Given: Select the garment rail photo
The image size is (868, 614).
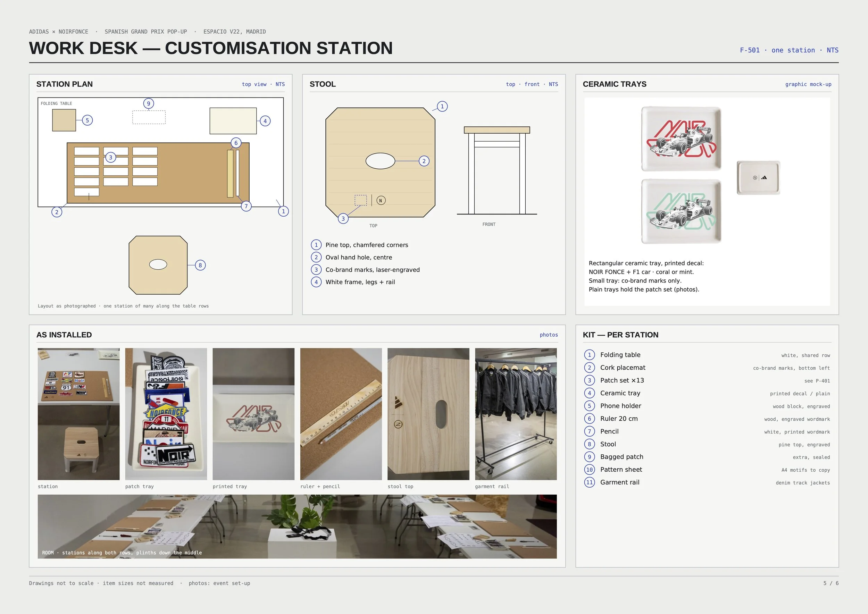Looking at the screenshot, I should click(x=516, y=414).
